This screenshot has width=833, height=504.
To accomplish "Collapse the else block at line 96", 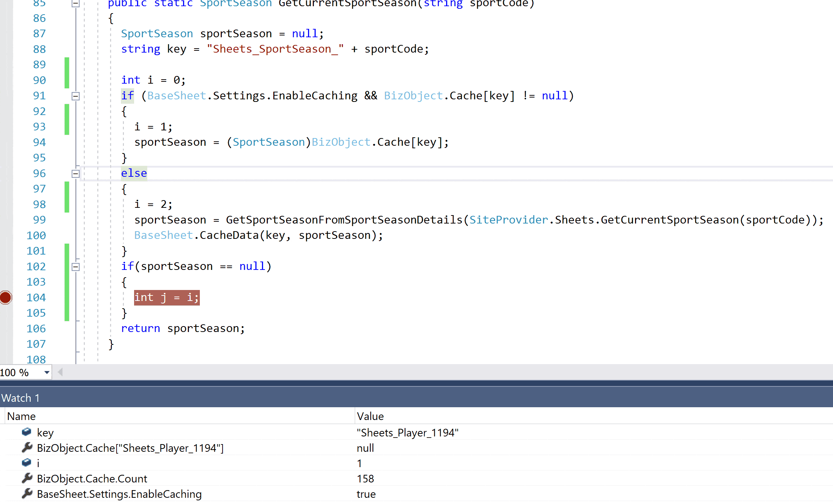I will [x=76, y=173].
